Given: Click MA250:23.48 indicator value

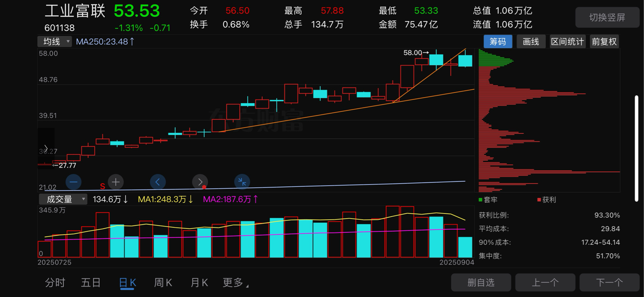Looking at the screenshot, I should [105, 41].
